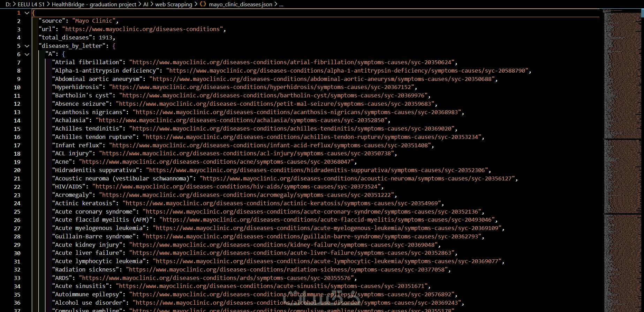The image size is (644, 312).
Task: Follow the Achilles tendinitis link
Action: (x=292, y=129)
